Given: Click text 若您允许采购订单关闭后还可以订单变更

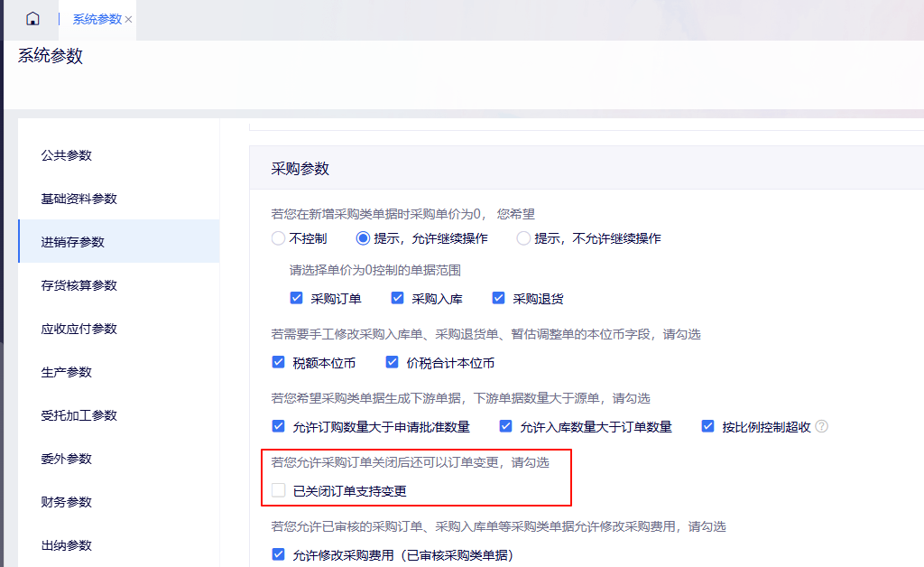Looking at the screenshot, I should 384,462.
